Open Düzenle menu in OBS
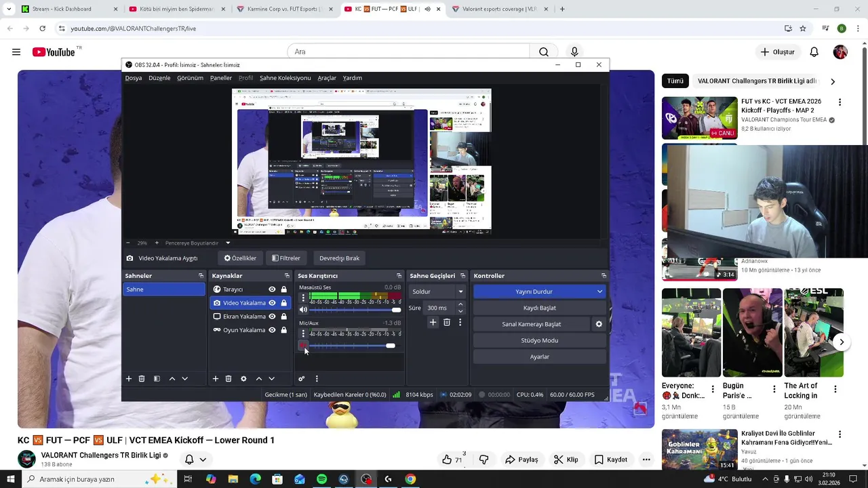Screen dimensions: 868x488 click(x=159, y=78)
